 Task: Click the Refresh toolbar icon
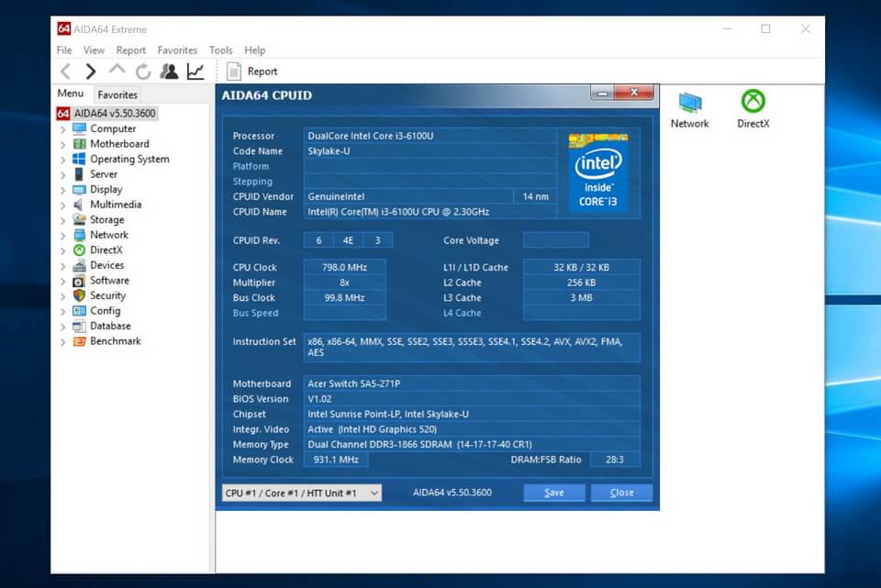[x=143, y=72]
